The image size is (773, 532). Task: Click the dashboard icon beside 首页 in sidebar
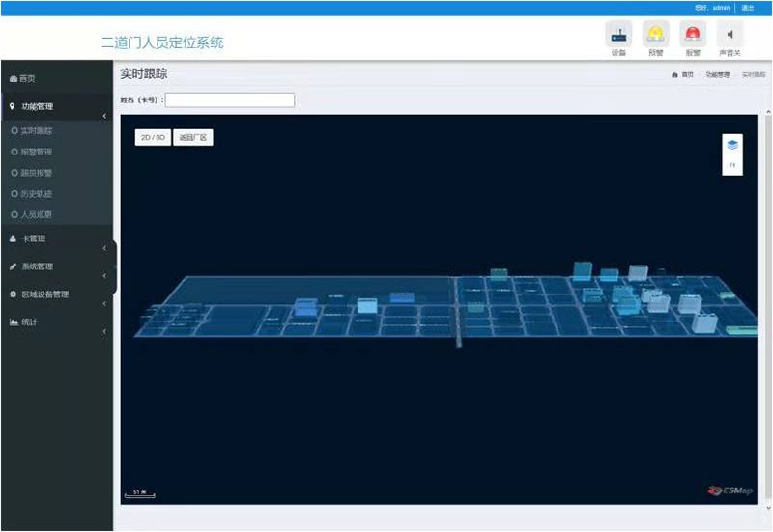(14, 79)
